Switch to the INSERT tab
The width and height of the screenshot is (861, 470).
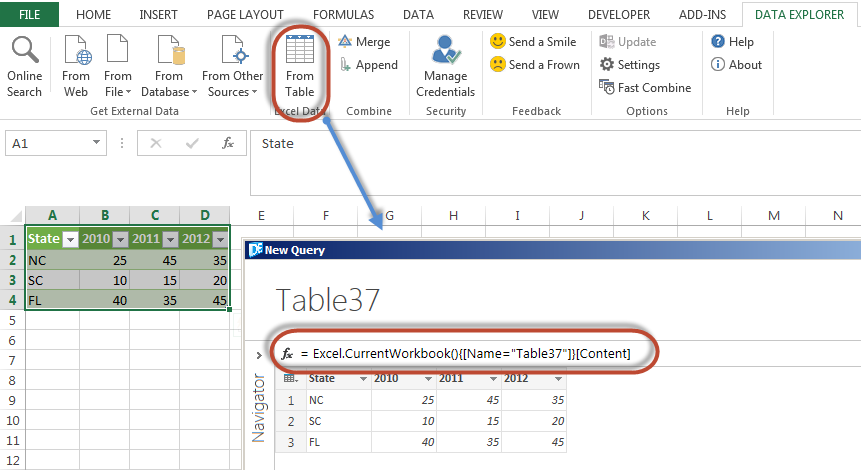(x=158, y=15)
